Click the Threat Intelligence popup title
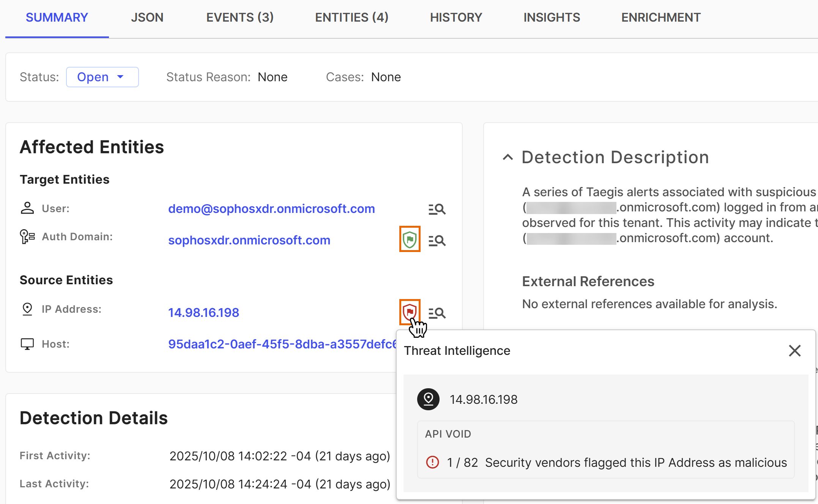818x504 pixels. click(x=457, y=351)
